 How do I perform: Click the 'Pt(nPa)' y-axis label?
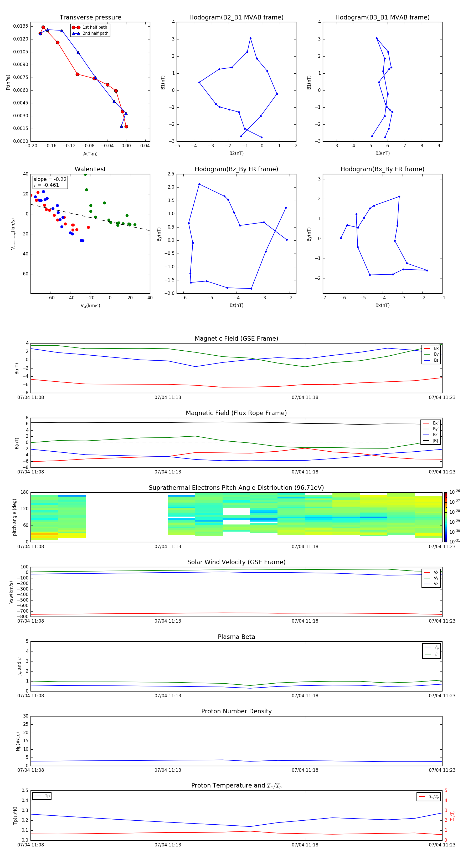(8, 82)
